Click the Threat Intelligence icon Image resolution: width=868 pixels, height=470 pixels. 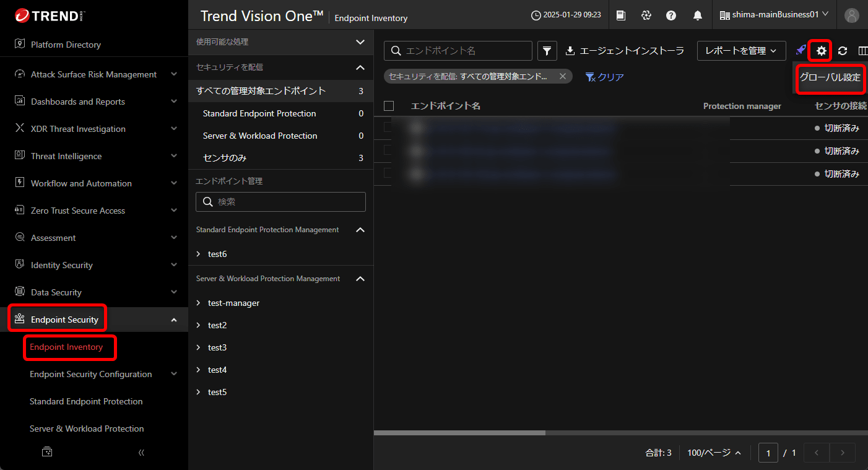(19, 156)
